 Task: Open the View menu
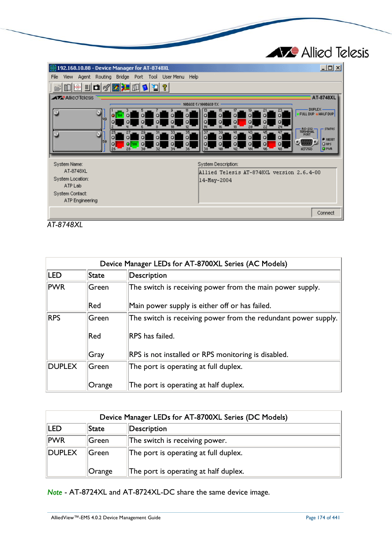pyautogui.click(x=68, y=77)
